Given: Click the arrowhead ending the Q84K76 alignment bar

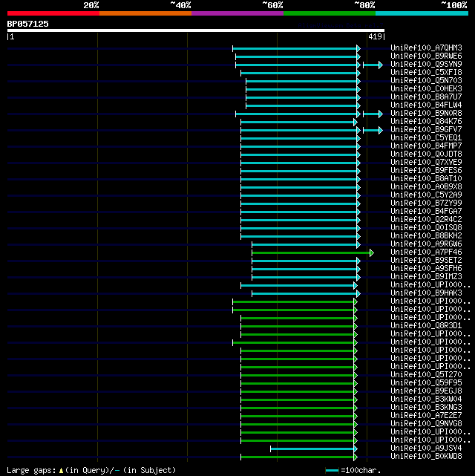Looking at the screenshot, I should tap(356, 123).
